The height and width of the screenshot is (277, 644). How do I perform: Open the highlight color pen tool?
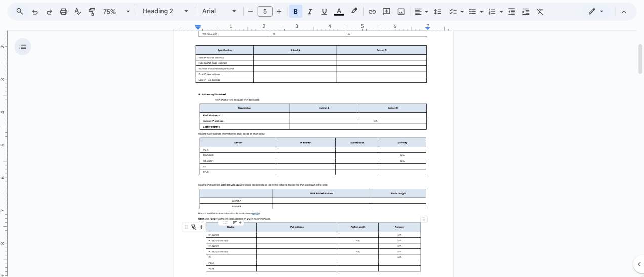coord(354,11)
